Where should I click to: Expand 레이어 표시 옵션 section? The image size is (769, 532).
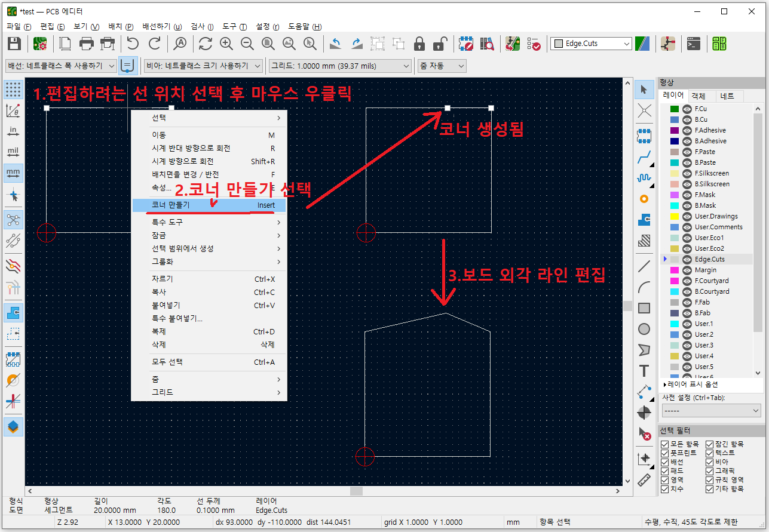pos(691,385)
